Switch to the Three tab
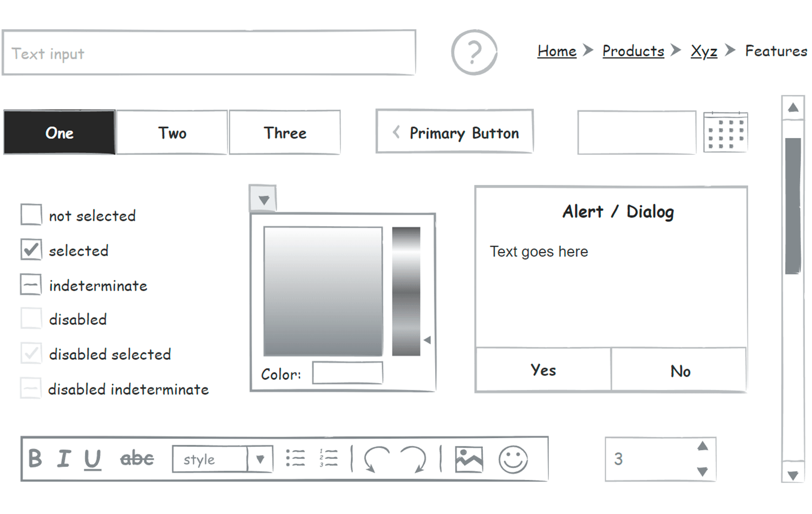The height and width of the screenshot is (514, 812). tap(285, 133)
